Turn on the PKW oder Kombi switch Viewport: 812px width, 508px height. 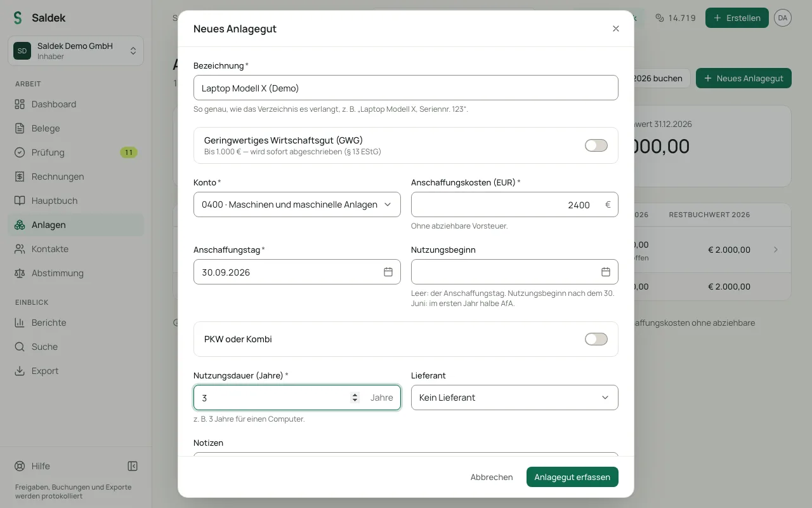[x=596, y=339]
